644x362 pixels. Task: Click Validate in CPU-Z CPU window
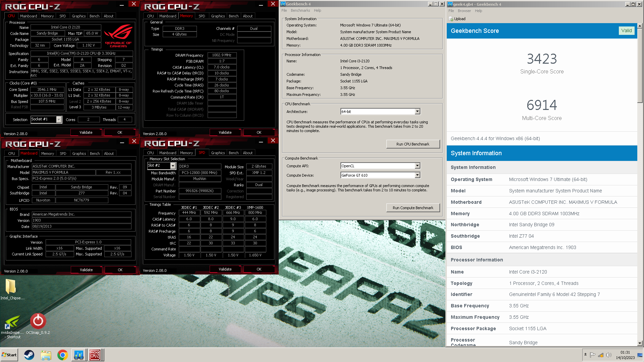pyautogui.click(x=86, y=132)
